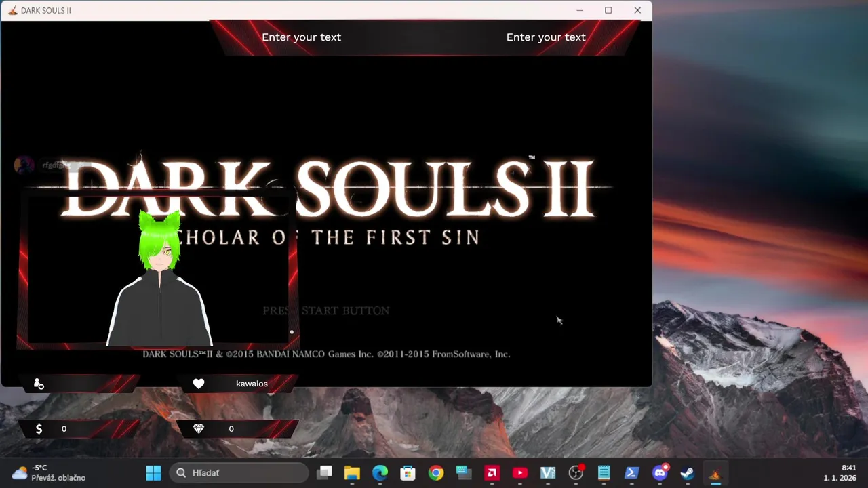
Task: Click the dollar sign overlay icon
Action: coord(39,428)
